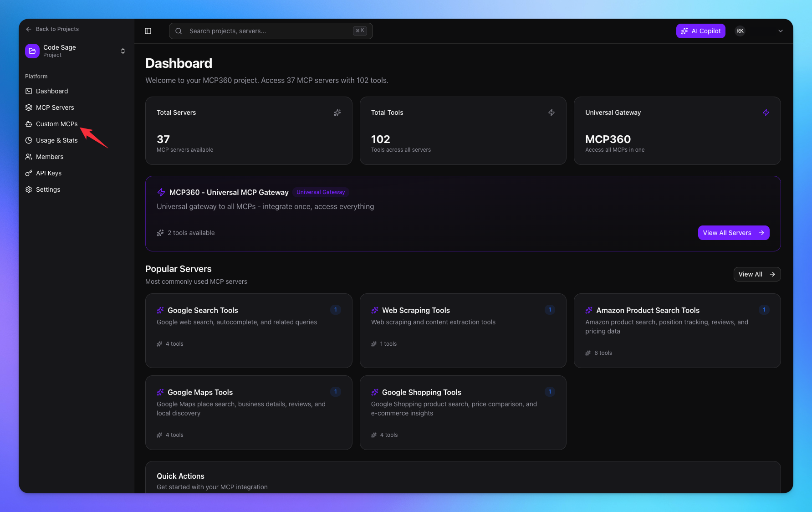Click View All for Popular Servers
Image resolution: width=812 pixels, height=512 pixels.
coord(757,274)
